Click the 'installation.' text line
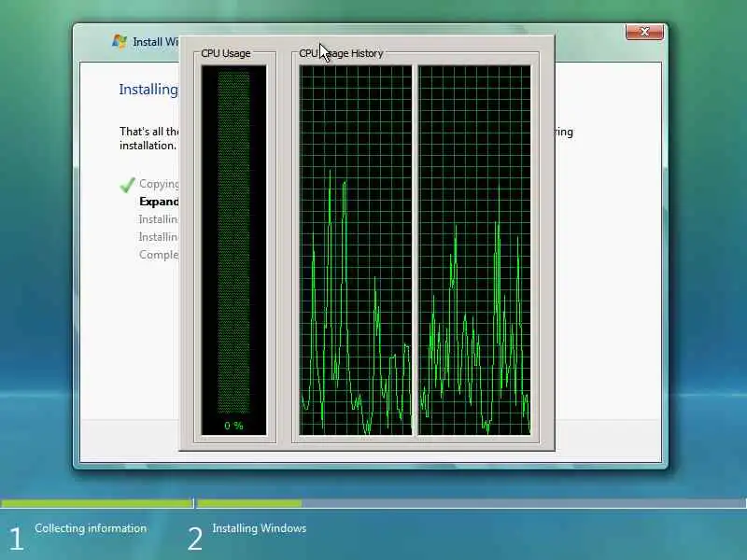This screenshot has width=747, height=560. [148, 146]
